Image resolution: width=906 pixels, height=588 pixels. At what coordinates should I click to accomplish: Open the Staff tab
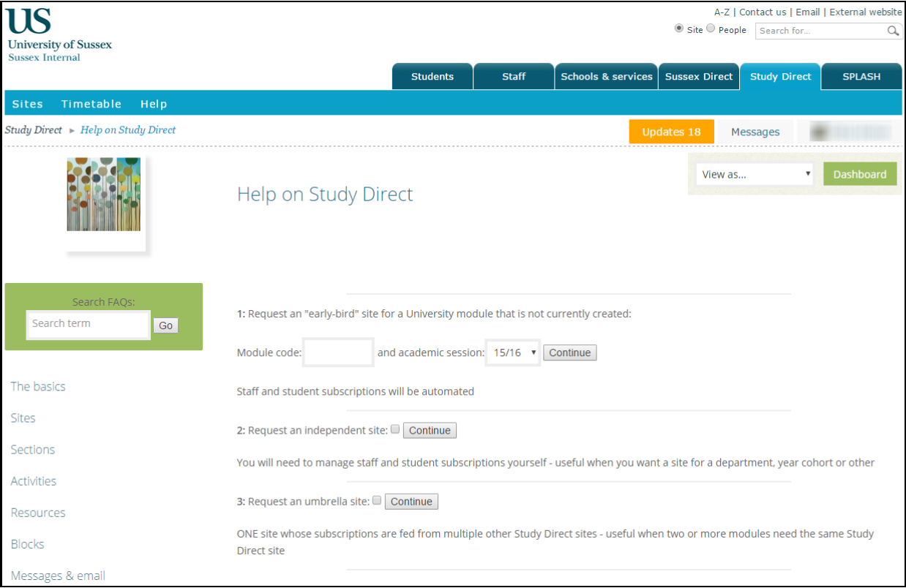[x=514, y=77]
